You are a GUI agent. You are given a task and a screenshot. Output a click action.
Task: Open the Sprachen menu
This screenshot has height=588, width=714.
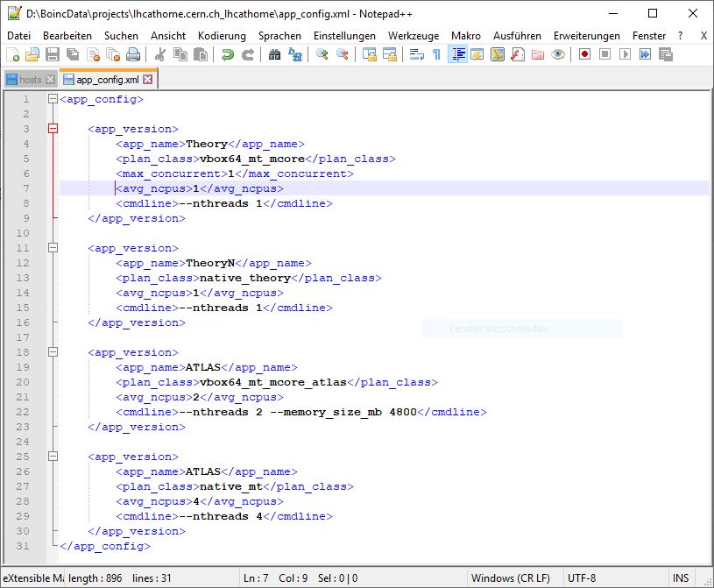pyautogui.click(x=279, y=36)
